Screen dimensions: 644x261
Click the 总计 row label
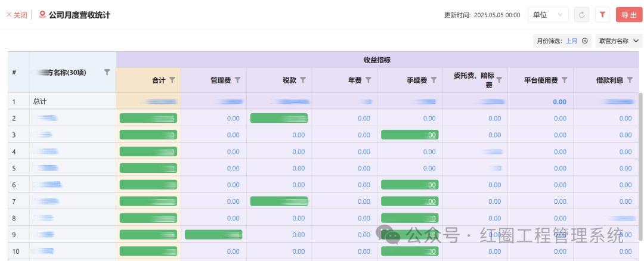(x=39, y=102)
